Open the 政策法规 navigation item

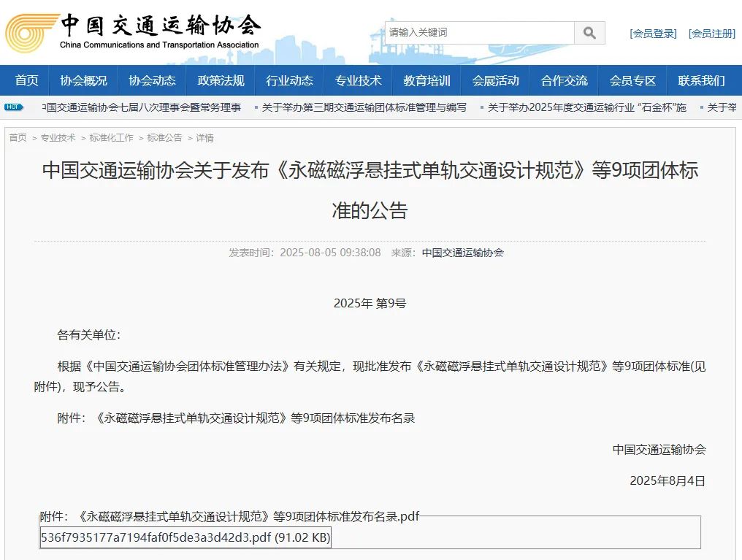(x=221, y=80)
